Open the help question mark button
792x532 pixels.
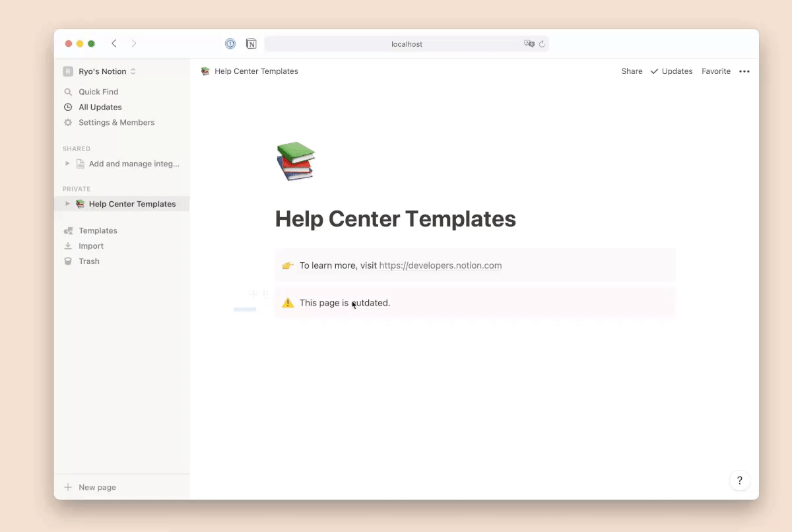tap(740, 481)
